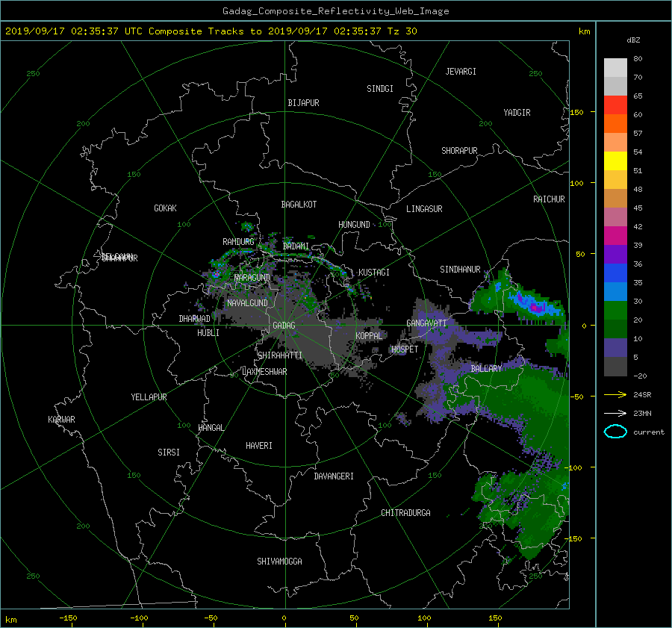Click the cyan current track ellipse icon
The image size is (672, 628).
point(615,432)
